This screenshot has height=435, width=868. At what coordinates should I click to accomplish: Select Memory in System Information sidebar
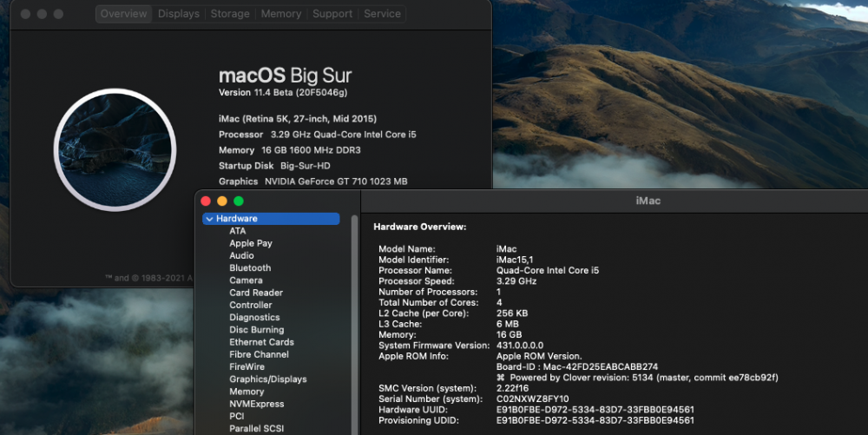(x=247, y=392)
